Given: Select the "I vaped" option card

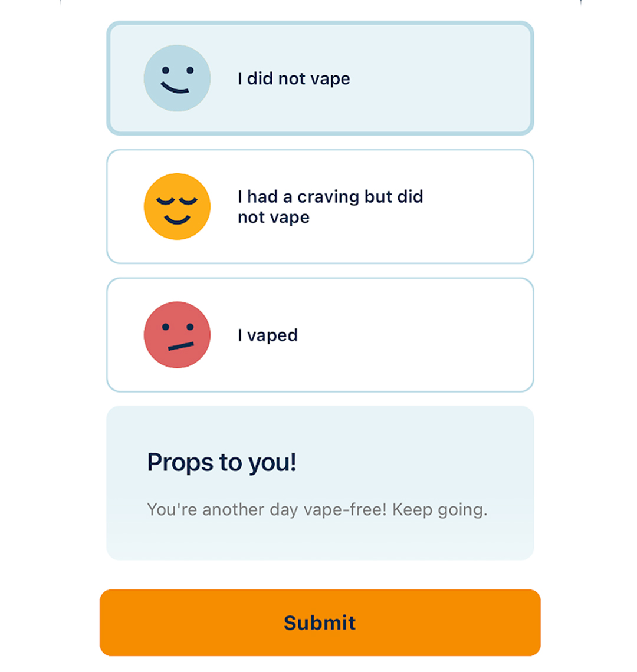Looking at the screenshot, I should pos(320,334).
